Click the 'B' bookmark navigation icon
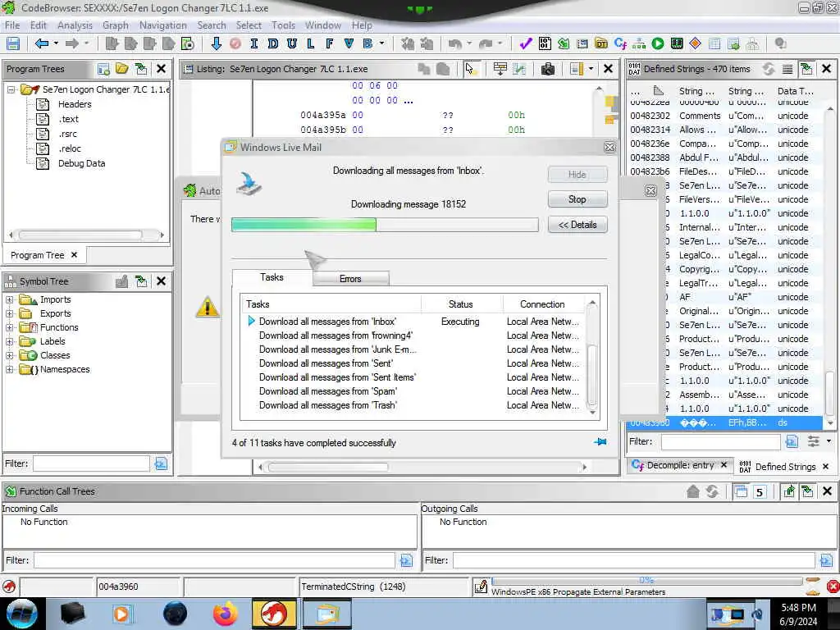This screenshot has width=840, height=630. click(x=367, y=44)
